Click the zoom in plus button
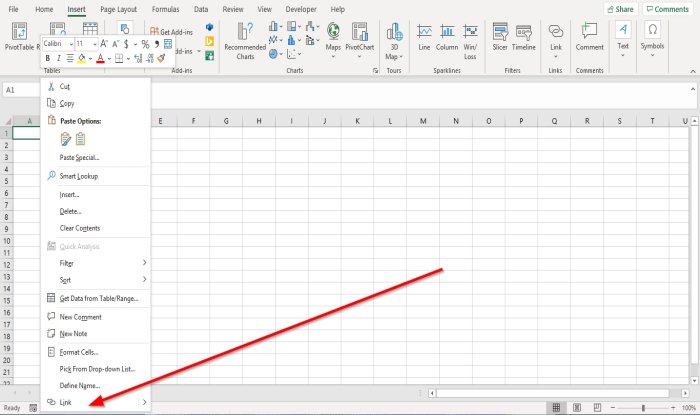The width and height of the screenshot is (700, 415). click(673, 407)
